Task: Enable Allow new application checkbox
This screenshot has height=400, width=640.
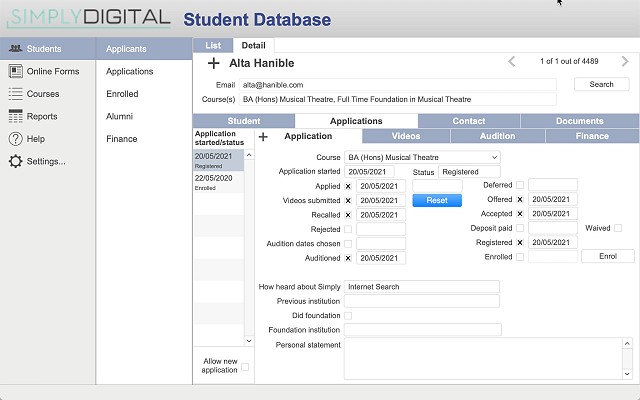Action: pos(245,367)
